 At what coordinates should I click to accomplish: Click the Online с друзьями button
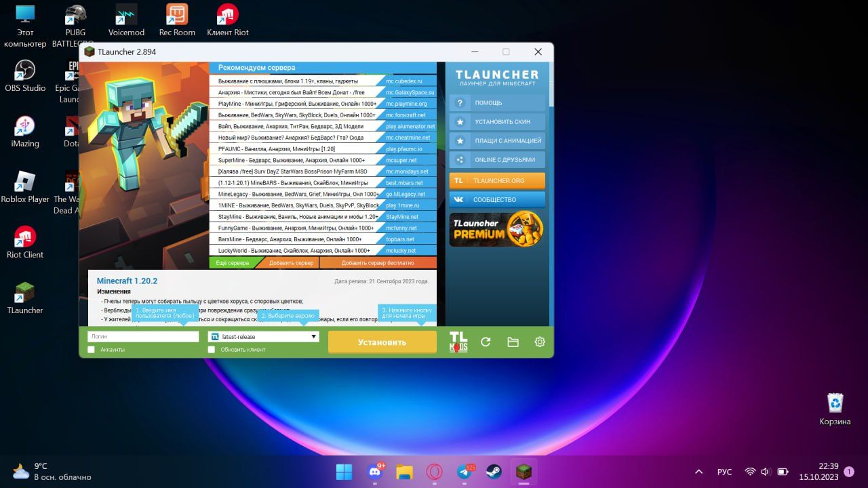[x=497, y=160]
